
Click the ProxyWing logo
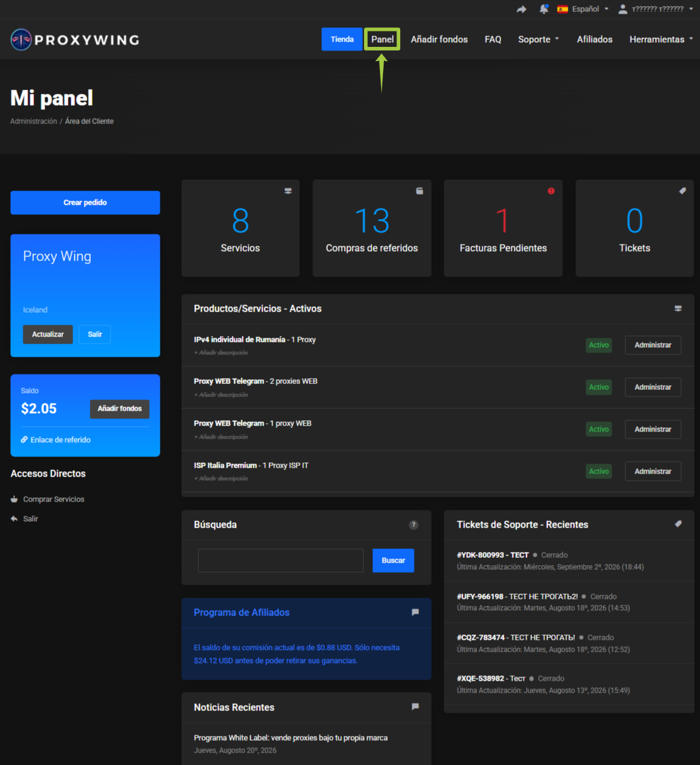click(x=75, y=40)
